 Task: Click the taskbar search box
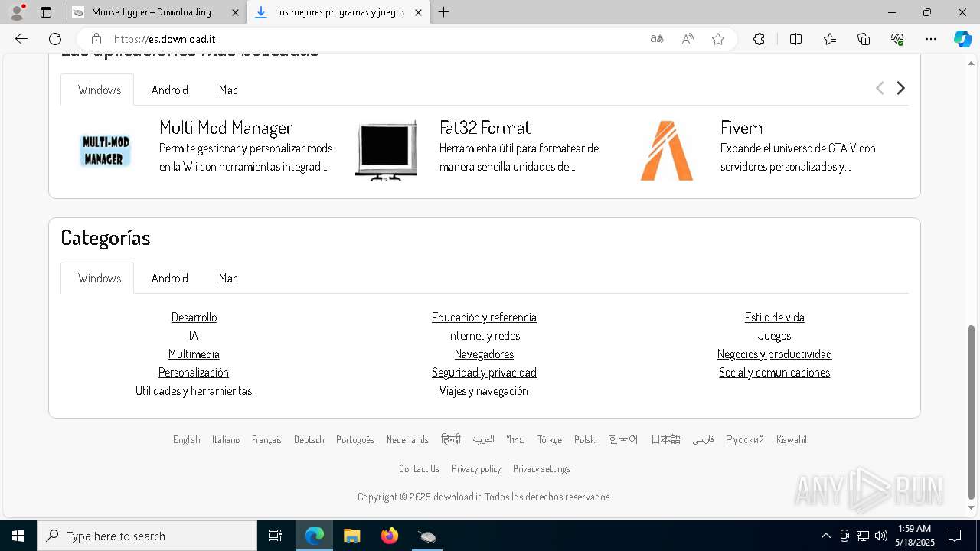[x=147, y=536]
